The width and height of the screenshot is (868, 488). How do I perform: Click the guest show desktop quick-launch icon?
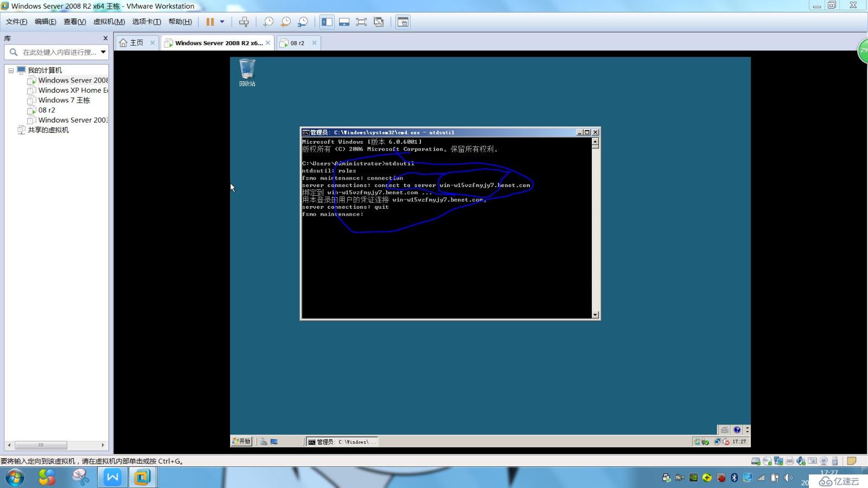274,442
